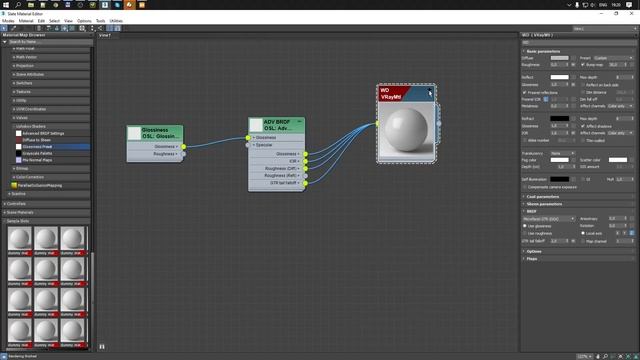Click Roughness output socket on Glossiness node
The width and height of the screenshot is (640, 360).
tap(184, 154)
